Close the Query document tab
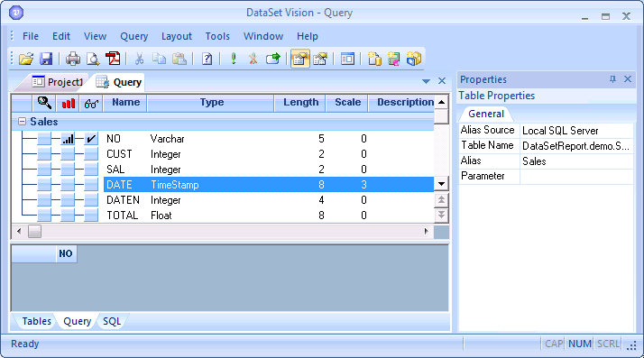Image resolution: width=644 pixels, height=358 pixels. (442, 81)
